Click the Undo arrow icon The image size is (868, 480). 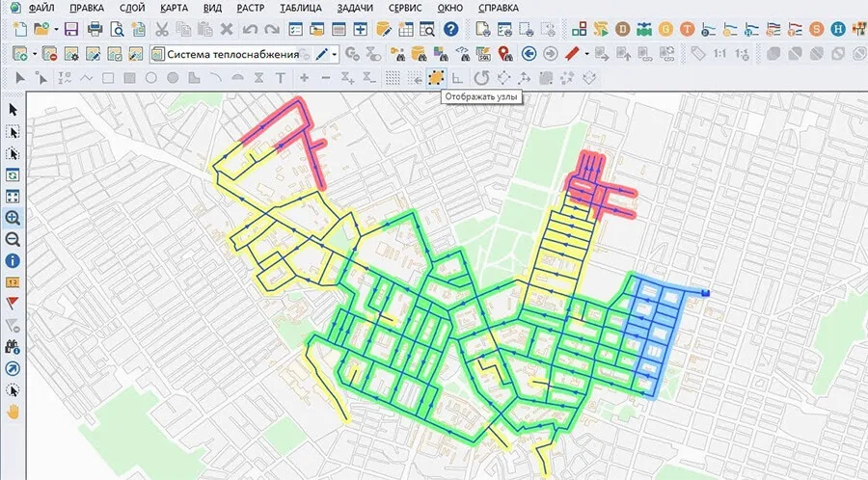[x=250, y=29]
